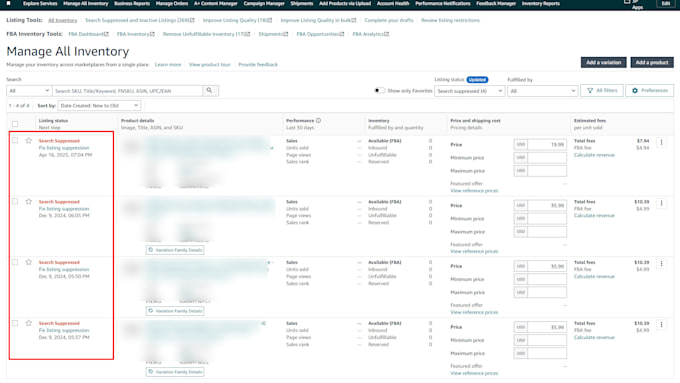Click Calculate revenue for the $7.94 total fees listing

pos(594,155)
